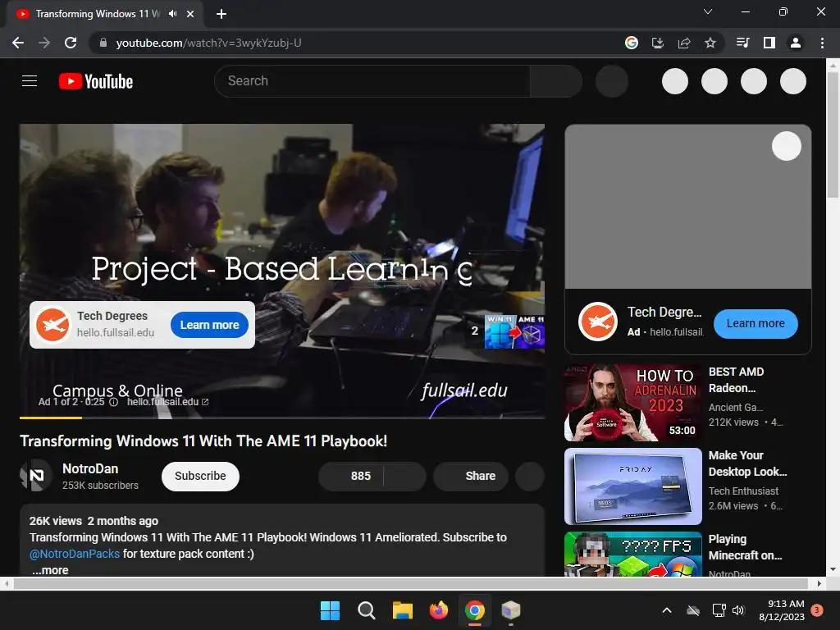Open a new browser tab
Screen dimensions: 840x630
pos(221,14)
